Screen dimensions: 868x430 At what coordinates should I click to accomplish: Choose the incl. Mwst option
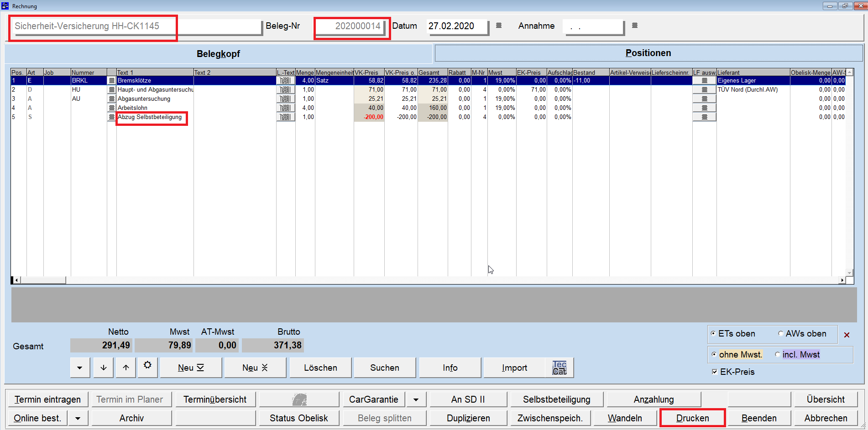[x=777, y=354]
